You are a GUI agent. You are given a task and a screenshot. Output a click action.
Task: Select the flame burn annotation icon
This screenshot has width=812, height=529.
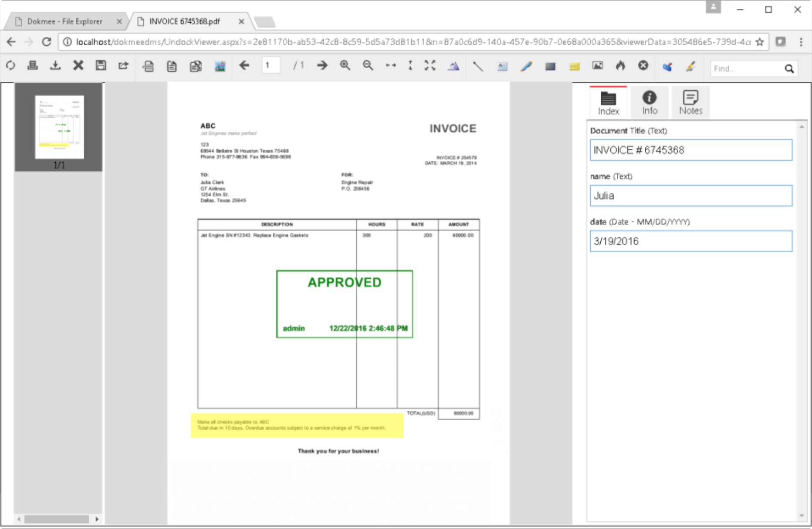click(x=620, y=66)
